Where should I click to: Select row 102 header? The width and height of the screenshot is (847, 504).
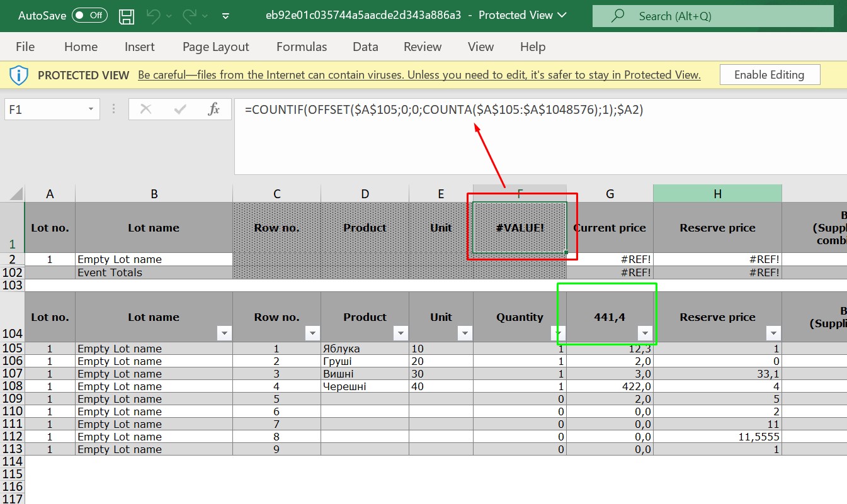point(12,272)
